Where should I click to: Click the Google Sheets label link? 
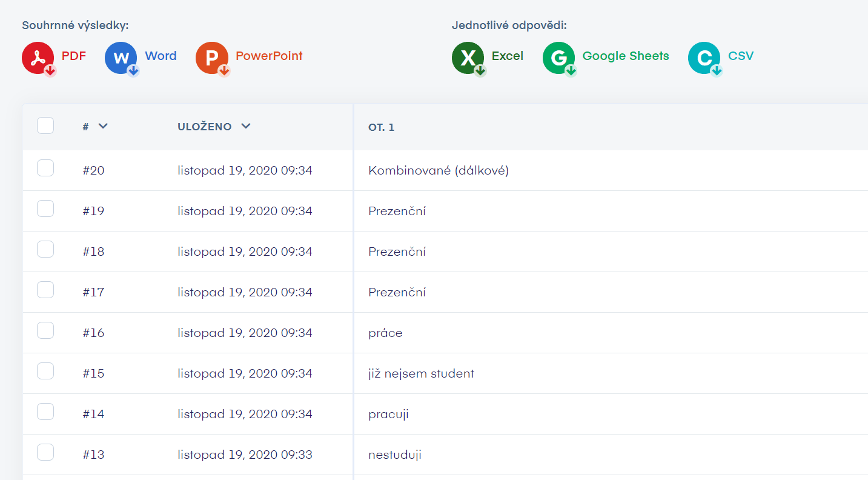[625, 56]
